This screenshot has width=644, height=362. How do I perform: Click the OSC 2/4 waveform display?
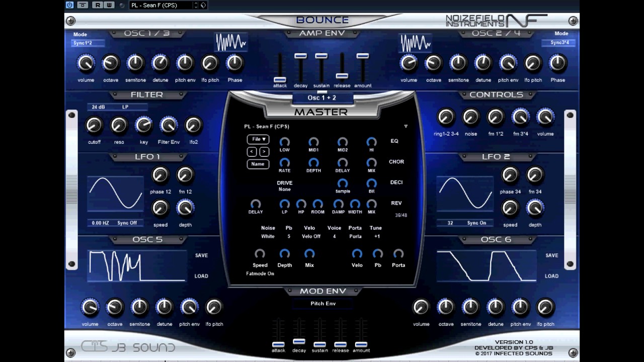pyautogui.click(x=415, y=43)
